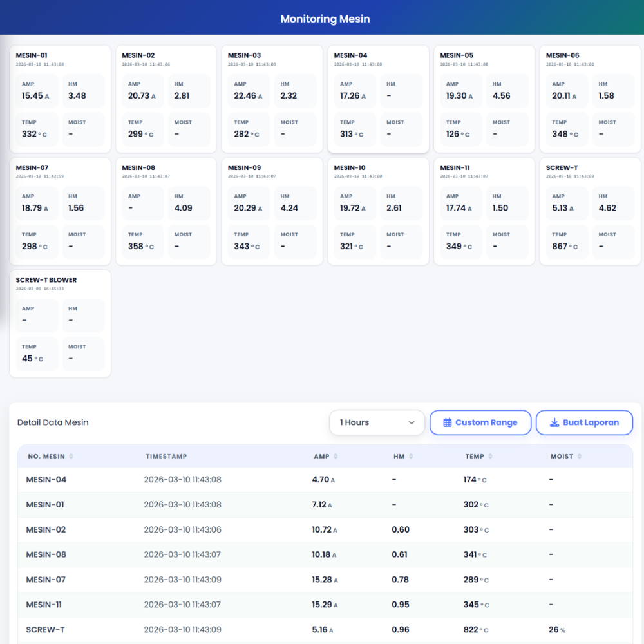The width and height of the screenshot is (644, 644).
Task: Open the 1 Hours time range dropdown
Action: point(377,423)
